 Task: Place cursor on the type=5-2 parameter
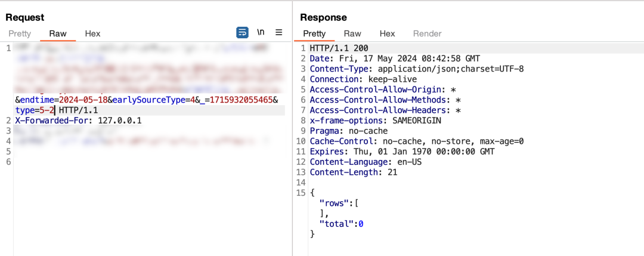(x=35, y=110)
